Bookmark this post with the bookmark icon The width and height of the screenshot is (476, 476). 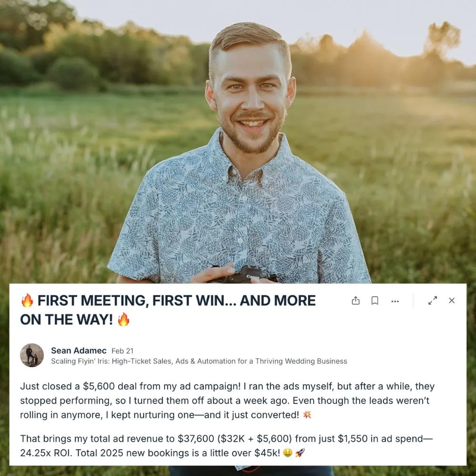tap(375, 300)
